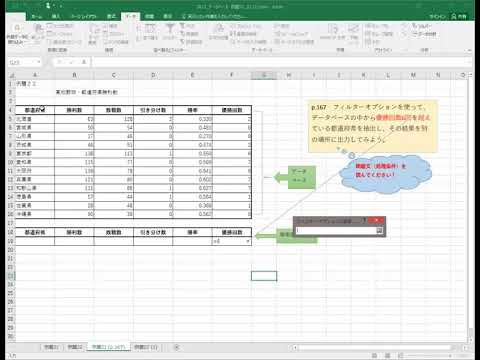This screenshot has height=360, width=480.
Task: Click the select-all corner of the grid
Action: point(11,75)
